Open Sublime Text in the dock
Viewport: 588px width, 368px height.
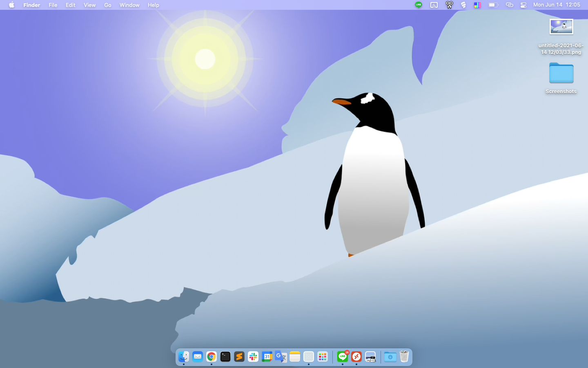coord(239,357)
